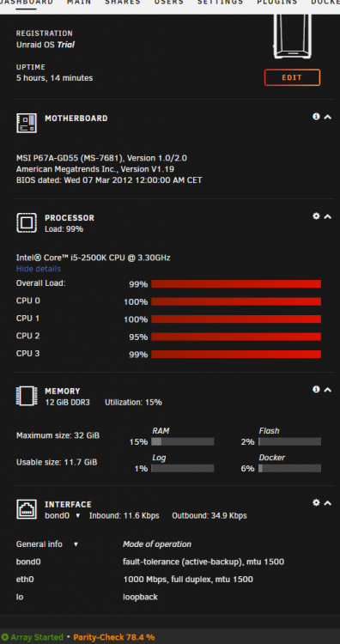Open Interface settings gear icon
340x644 pixels.
point(316,502)
